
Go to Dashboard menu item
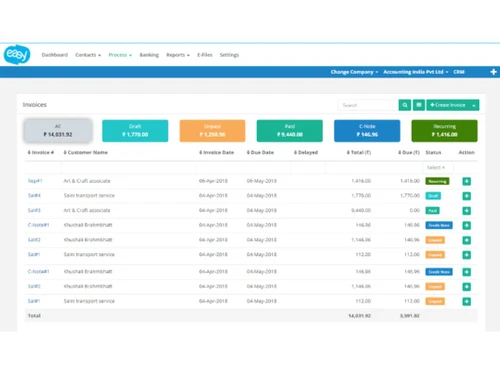tap(55, 55)
